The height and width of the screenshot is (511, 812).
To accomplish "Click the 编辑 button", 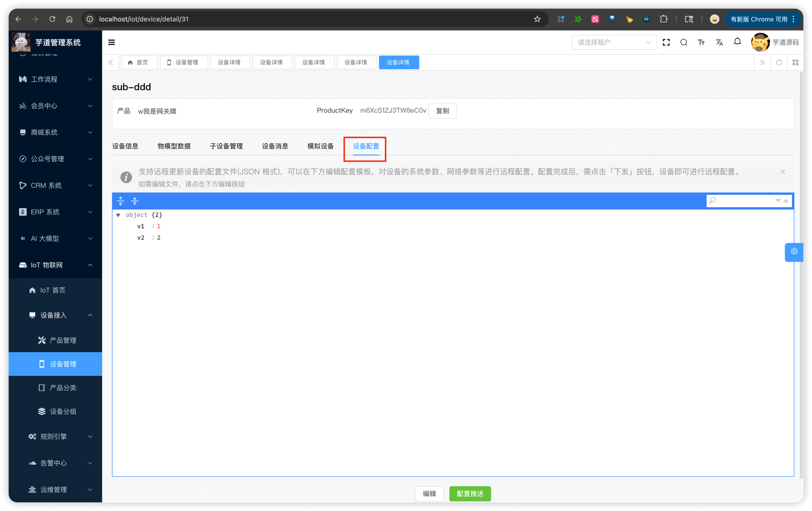I will [429, 493].
